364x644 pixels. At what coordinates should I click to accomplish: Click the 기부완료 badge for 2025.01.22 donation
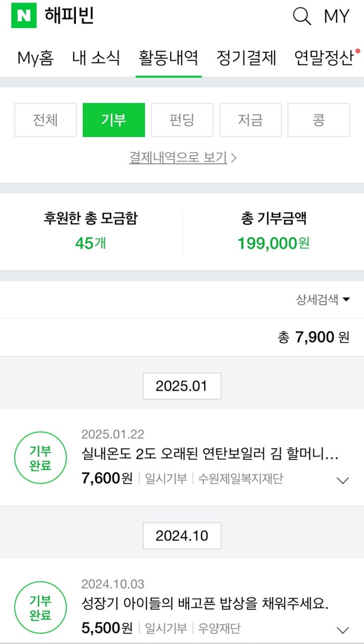pos(40,458)
